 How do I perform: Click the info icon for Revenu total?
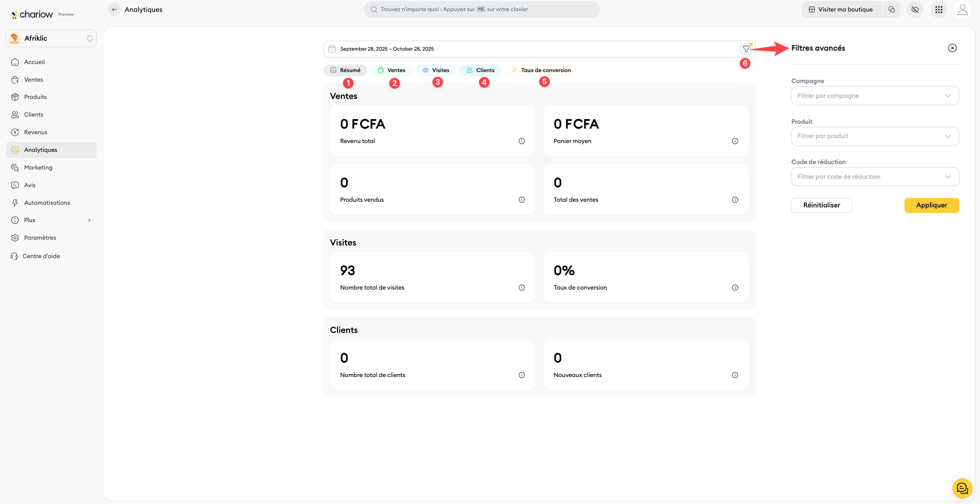pyautogui.click(x=521, y=141)
